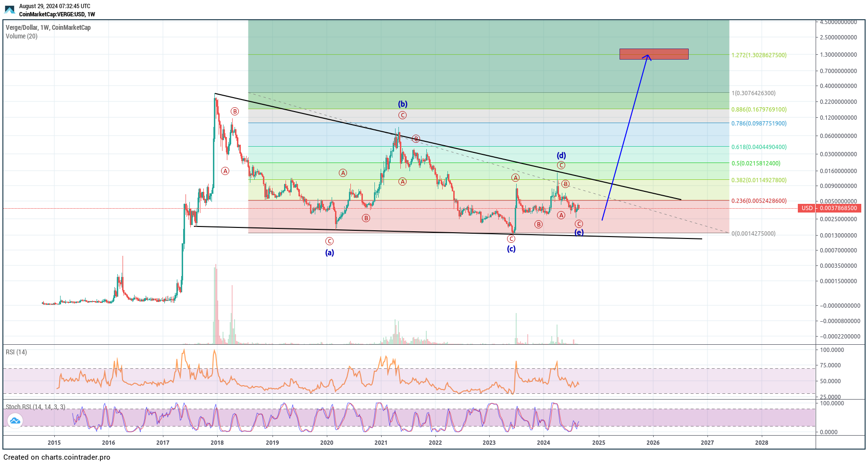Screen dimensions: 868x464
Task: Select the blue (e) wave label
Action: point(579,232)
